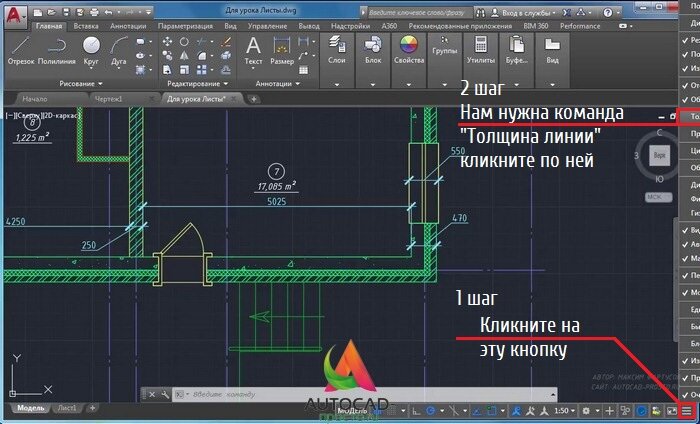The height and width of the screenshot is (424, 700).
Task: Click the Copy tool icon in Редактирование
Action: coord(167,55)
